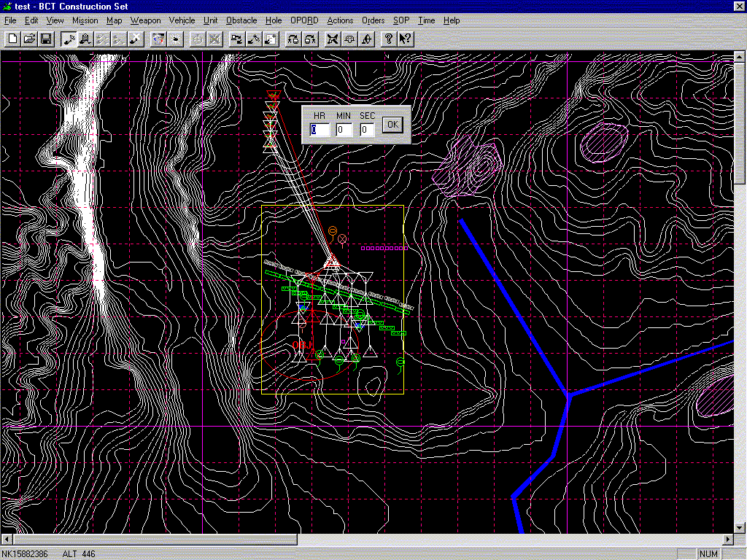The width and height of the screenshot is (747, 560).
Task: Open the Mission menu
Action: pyautogui.click(x=85, y=20)
